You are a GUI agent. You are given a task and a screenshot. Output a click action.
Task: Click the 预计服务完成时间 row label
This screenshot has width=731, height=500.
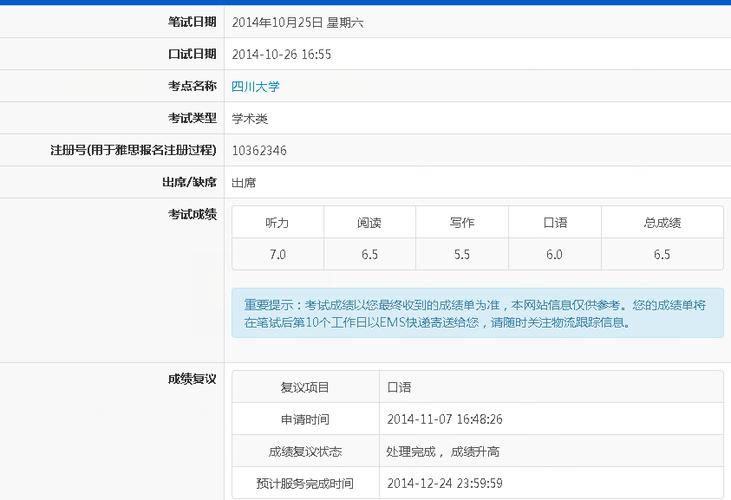point(305,483)
